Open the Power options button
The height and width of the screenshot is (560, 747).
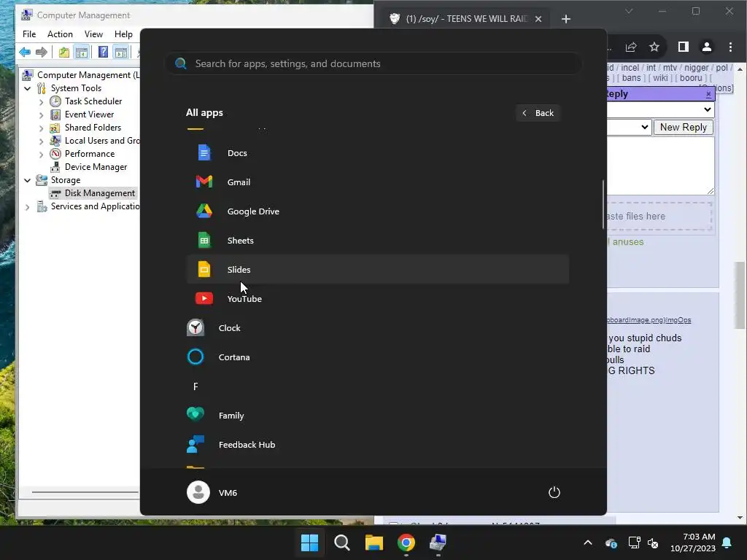click(554, 492)
